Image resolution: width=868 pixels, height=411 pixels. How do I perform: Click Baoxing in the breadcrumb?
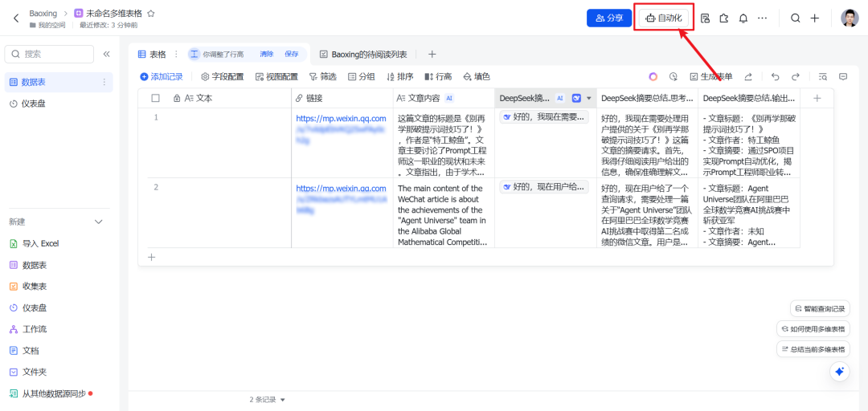pos(43,14)
